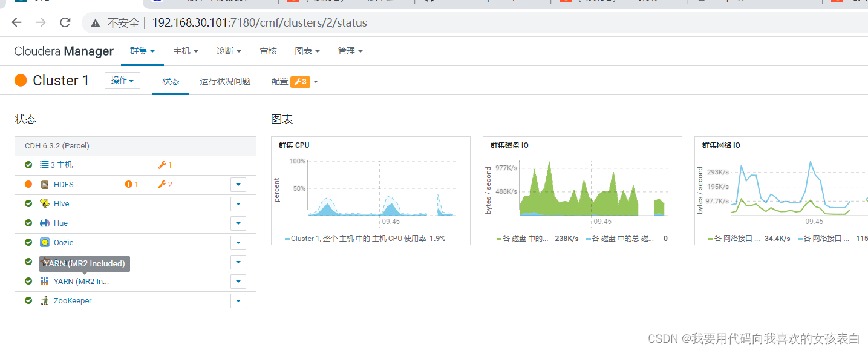Click the wrench 1 warning in hosts row

(165, 165)
